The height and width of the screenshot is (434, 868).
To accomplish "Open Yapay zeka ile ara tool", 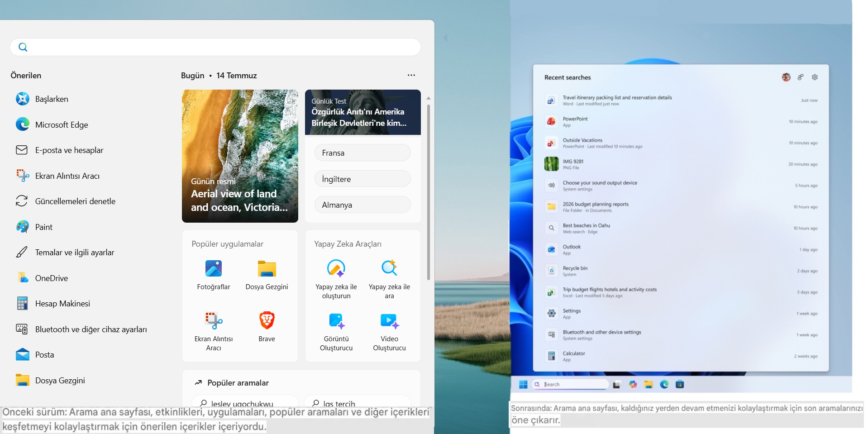I will pos(389,279).
